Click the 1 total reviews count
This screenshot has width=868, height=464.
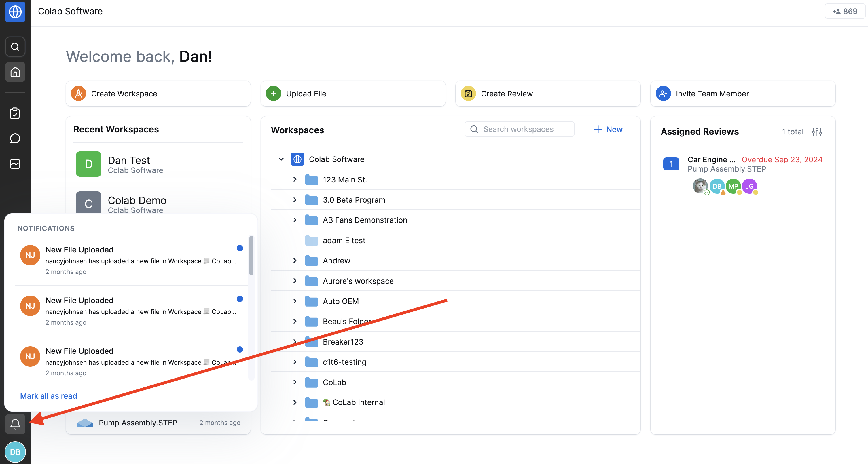(x=793, y=132)
